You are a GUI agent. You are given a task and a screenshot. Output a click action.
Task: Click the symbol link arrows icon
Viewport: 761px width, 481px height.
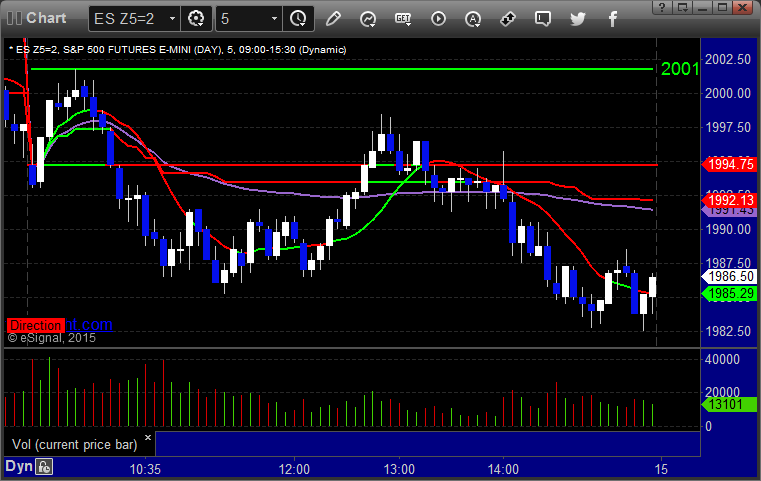pos(508,18)
